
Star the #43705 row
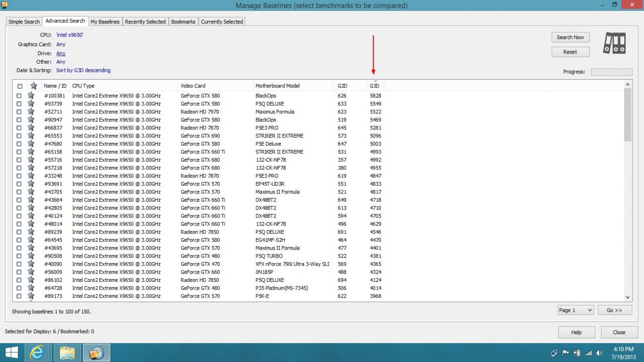[x=31, y=192]
